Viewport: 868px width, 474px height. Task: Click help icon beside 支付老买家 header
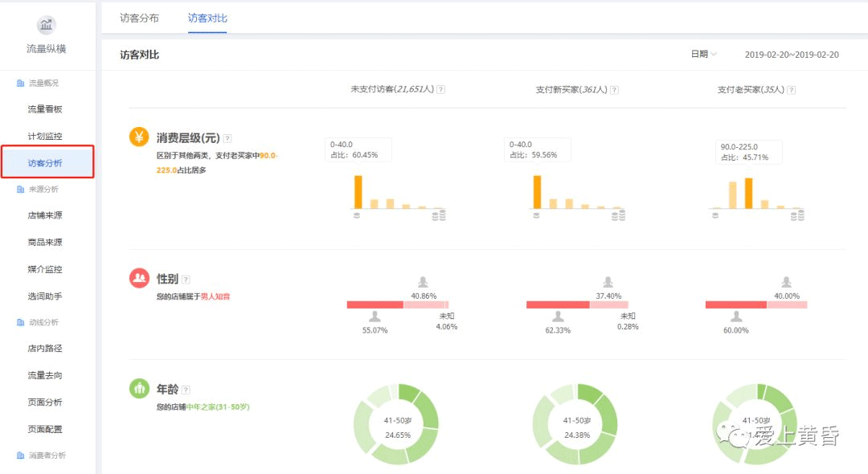pyautogui.click(x=791, y=90)
